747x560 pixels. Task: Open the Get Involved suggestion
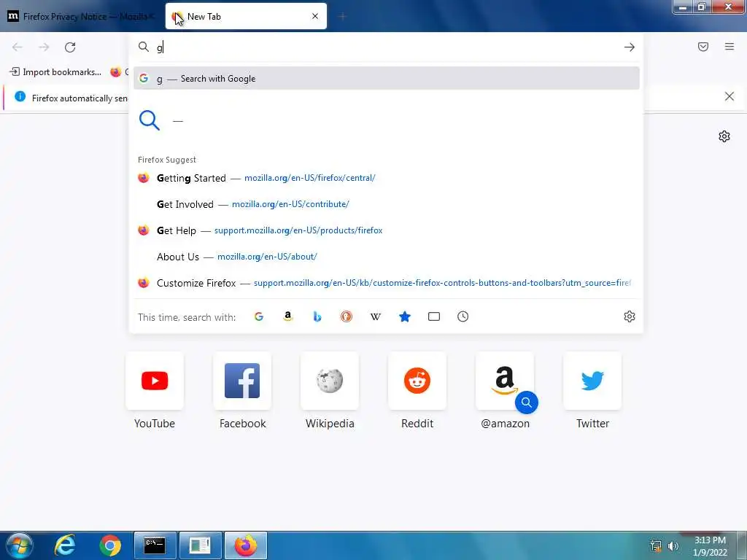tap(387, 204)
